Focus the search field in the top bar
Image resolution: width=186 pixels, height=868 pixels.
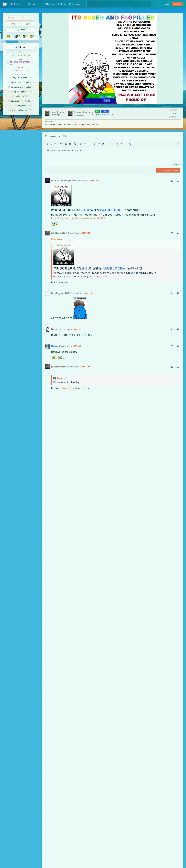[x=119, y=4]
